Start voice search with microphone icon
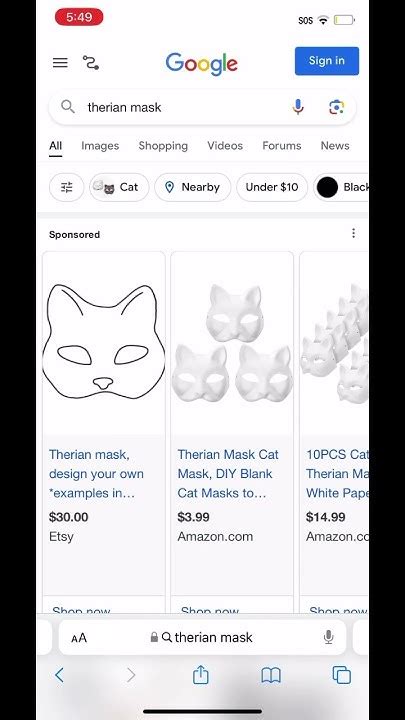Viewport: 405px width, 720px height. click(298, 107)
